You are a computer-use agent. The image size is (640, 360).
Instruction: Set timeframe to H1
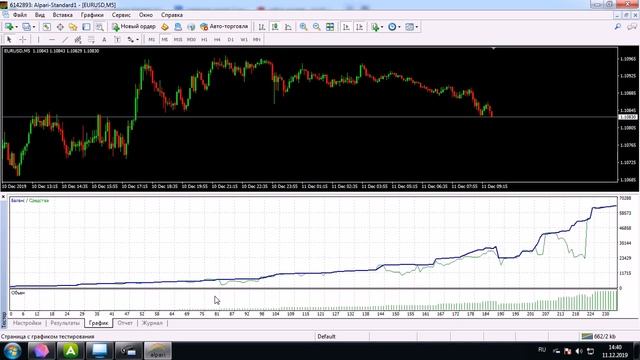click(x=204, y=40)
